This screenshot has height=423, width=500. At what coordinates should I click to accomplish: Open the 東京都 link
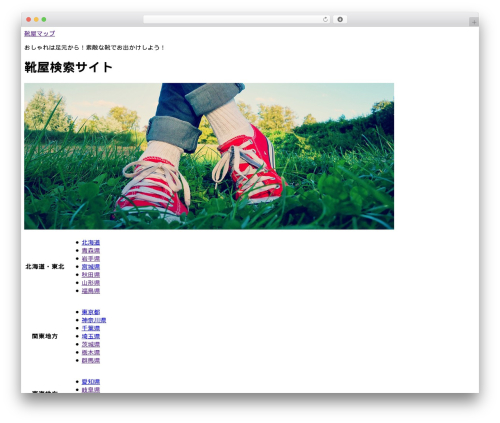(91, 312)
